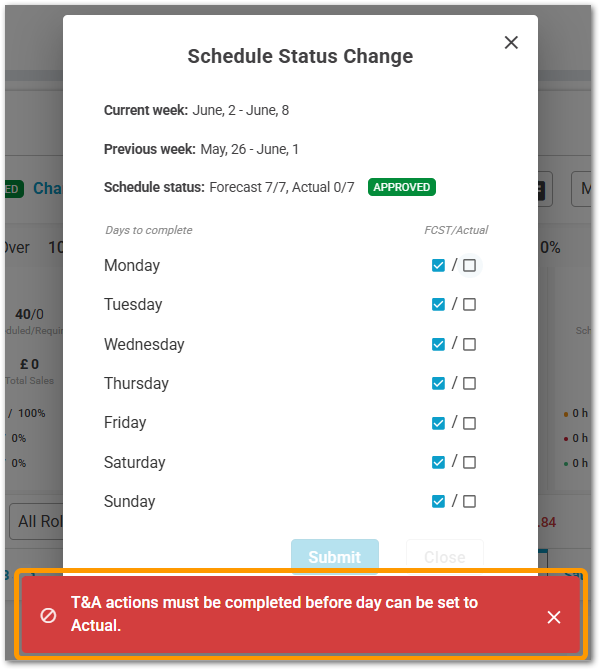
Task: Toggle Sunday forecast checkbox
Action: coord(438,502)
